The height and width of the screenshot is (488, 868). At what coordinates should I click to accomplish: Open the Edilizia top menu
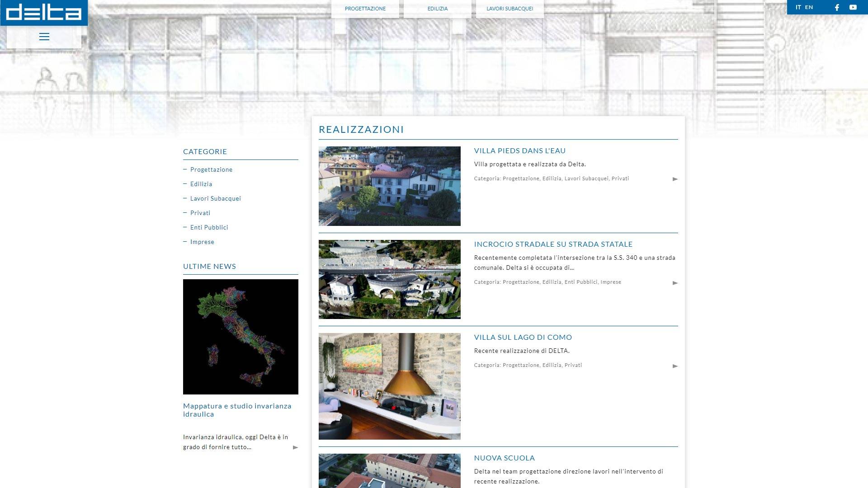tap(438, 9)
